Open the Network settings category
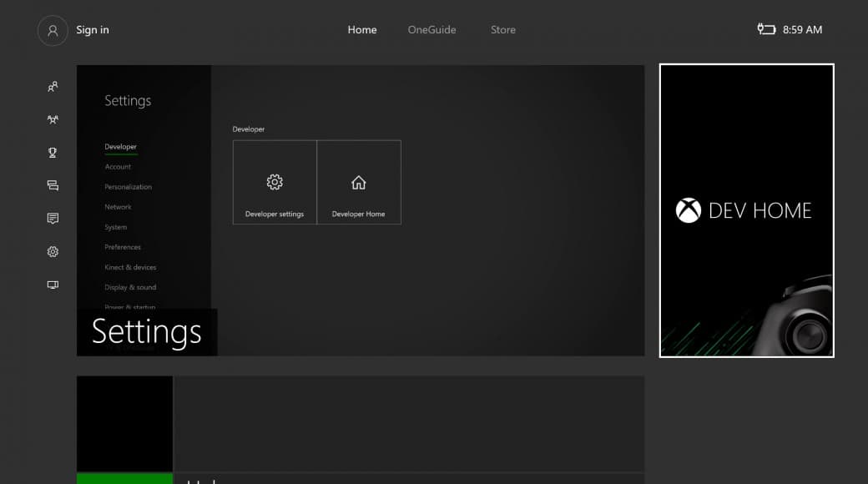 tap(118, 207)
